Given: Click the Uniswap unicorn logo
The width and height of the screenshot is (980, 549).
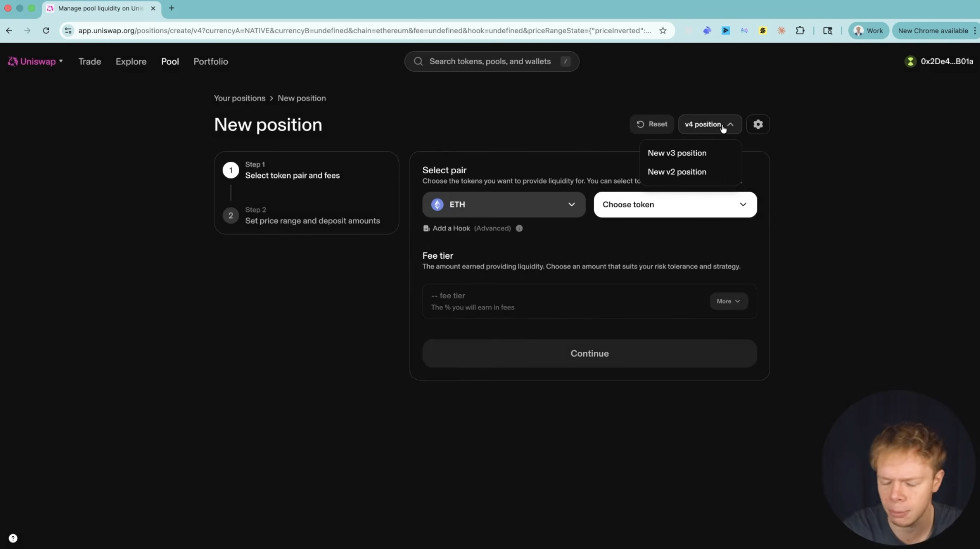Looking at the screenshot, I should pyautogui.click(x=13, y=61).
